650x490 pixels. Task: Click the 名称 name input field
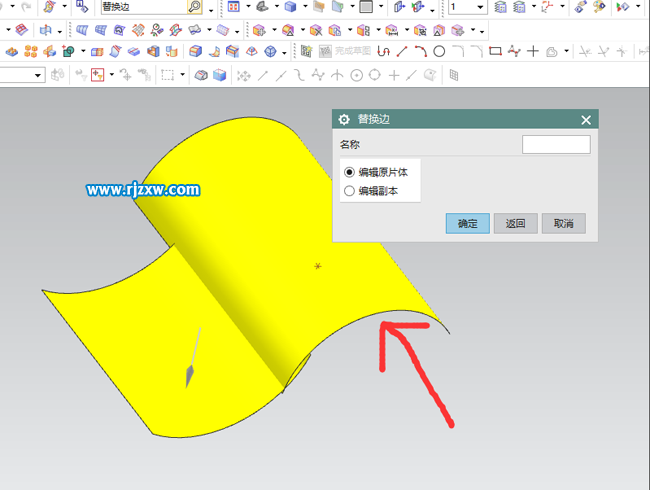pos(556,145)
